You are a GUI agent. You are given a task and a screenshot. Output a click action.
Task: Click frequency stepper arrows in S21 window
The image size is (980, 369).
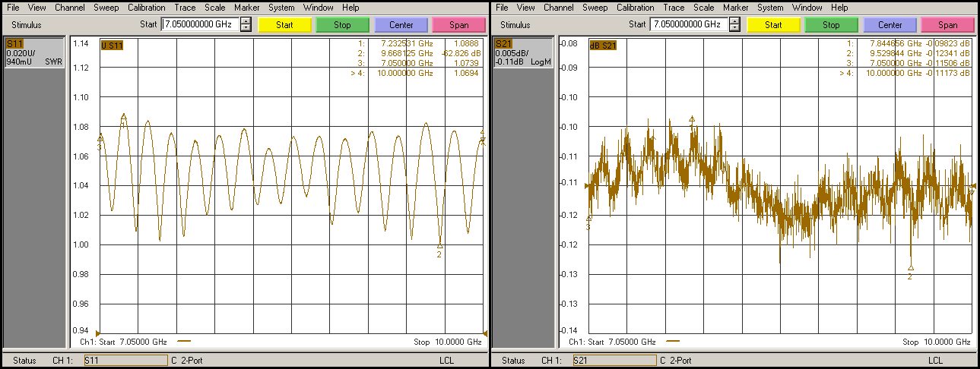734,24
